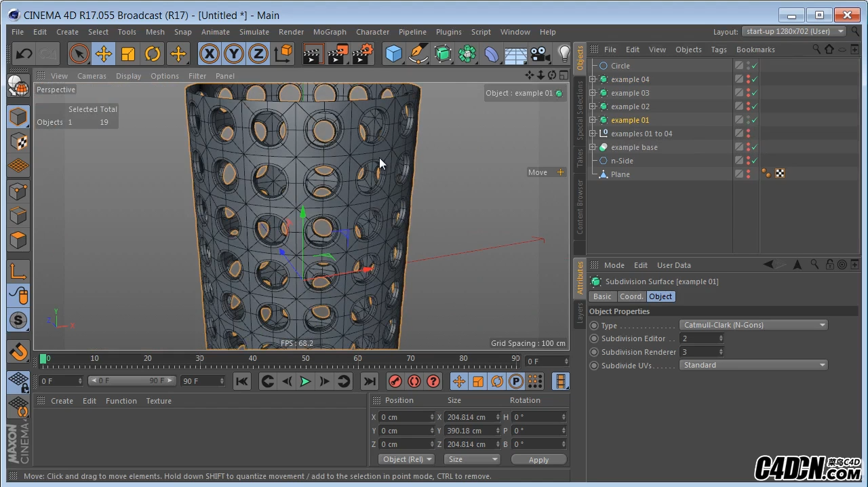Screen dimensions: 868x487
Task: Click the Undo arrow icon
Action: [x=24, y=54]
